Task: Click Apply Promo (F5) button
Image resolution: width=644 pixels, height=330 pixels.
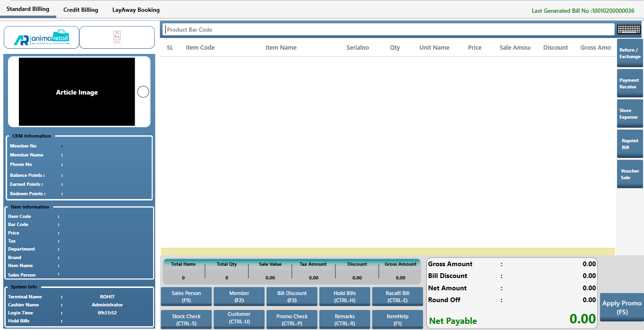Action: (x=622, y=307)
